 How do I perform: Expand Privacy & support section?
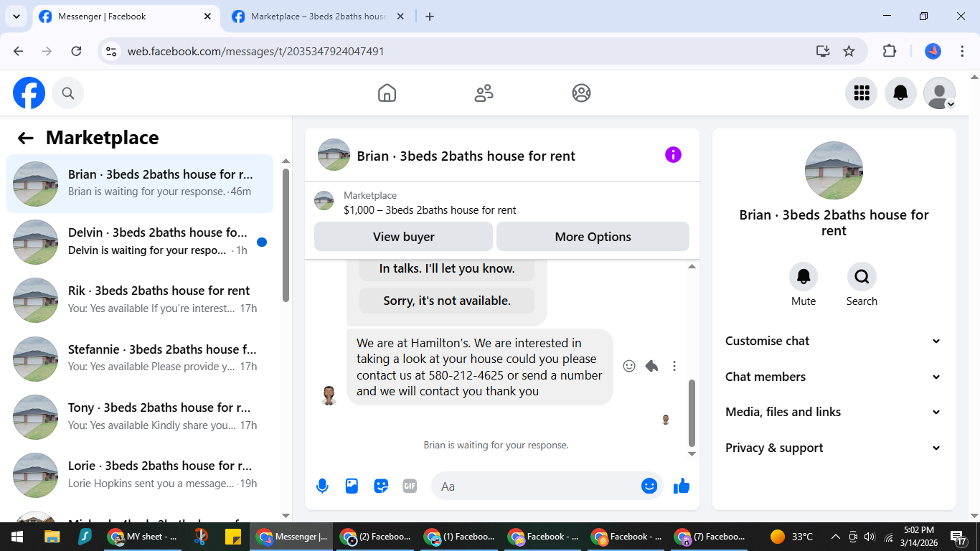pos(834,448)
